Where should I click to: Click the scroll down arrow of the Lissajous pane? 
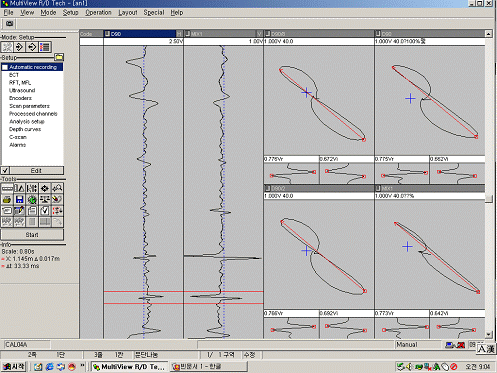488,335
